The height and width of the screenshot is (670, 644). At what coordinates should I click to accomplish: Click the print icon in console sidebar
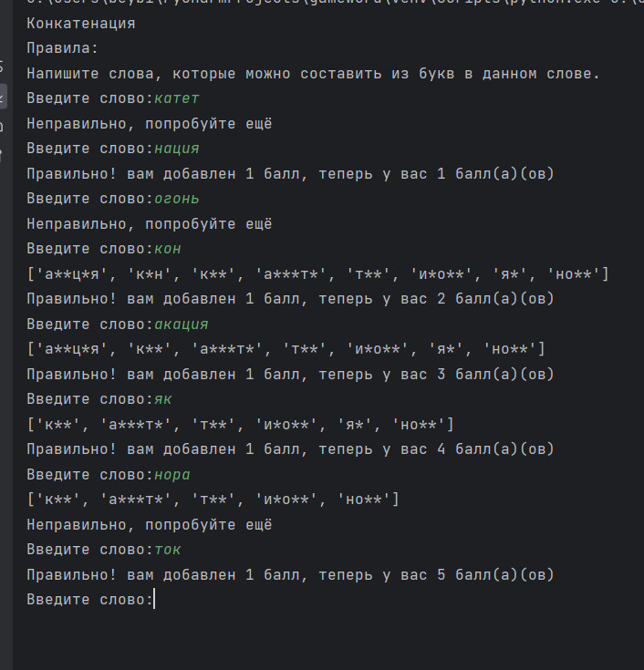[2, 127]
